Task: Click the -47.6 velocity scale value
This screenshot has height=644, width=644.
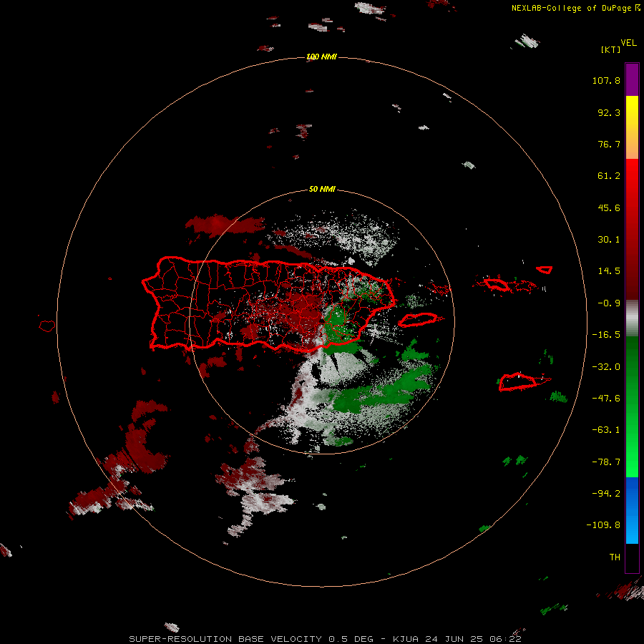Action: point(606,399)
